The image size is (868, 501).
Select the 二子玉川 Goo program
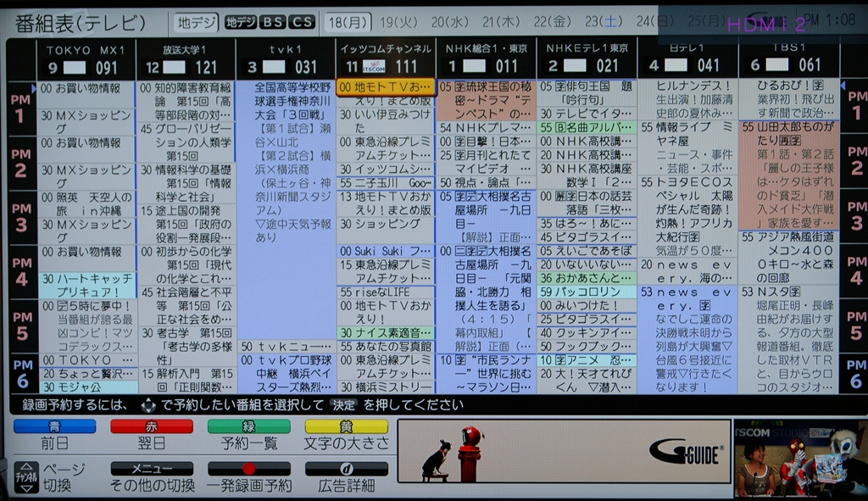point(386,183)
